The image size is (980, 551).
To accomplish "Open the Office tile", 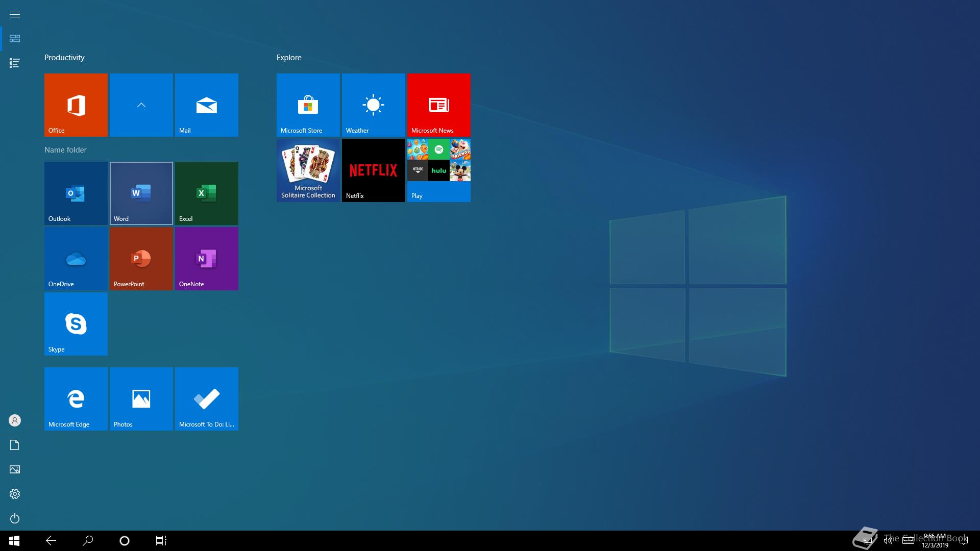I will [76, 105].
